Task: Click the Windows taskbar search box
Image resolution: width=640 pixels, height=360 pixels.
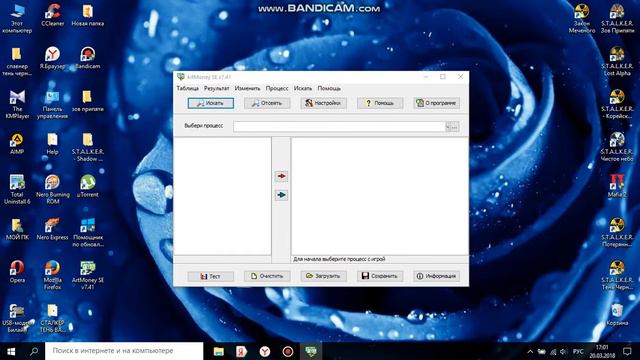Action: [124, 351]
